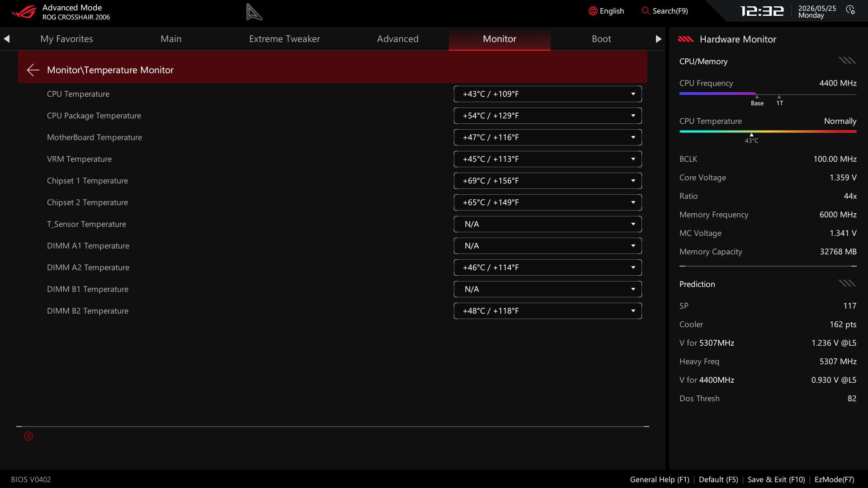The height and width of the screenshot is (488, 868).
Task: Expand the DIMM B1 Temperature dropdown
Action: [x=547, y=289]
